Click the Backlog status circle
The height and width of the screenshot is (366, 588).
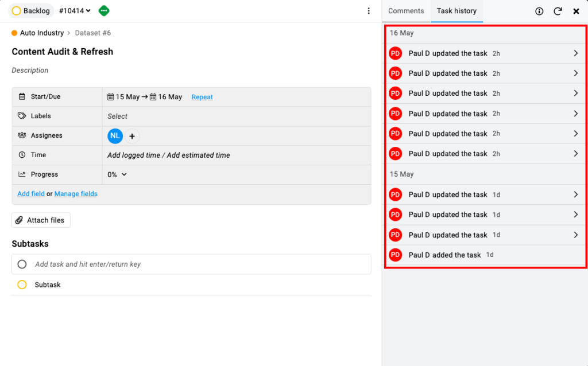[x=16, y=11]
